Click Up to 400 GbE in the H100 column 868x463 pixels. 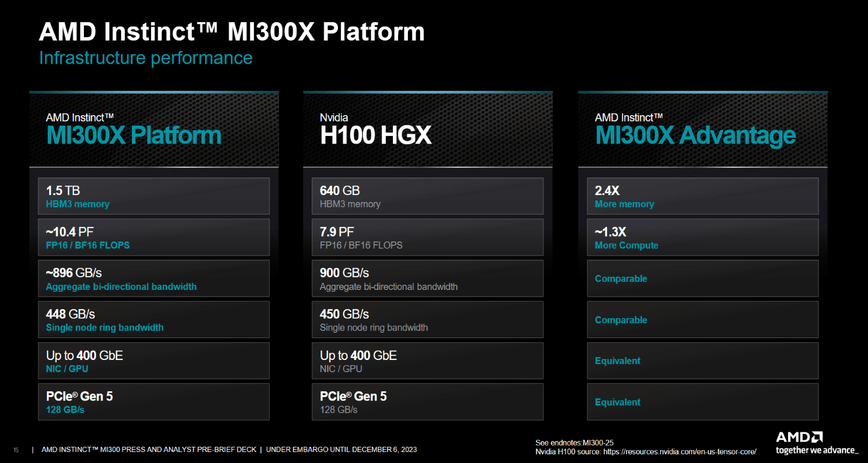[x=358, y=355]
